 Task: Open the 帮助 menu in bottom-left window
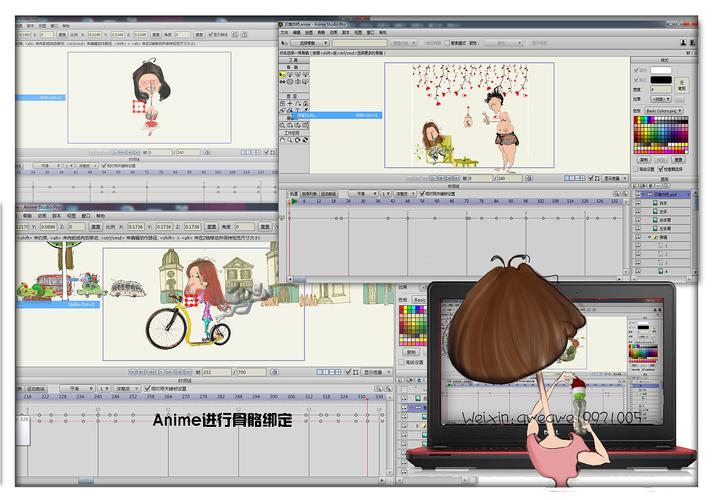[x=100, y=216]
